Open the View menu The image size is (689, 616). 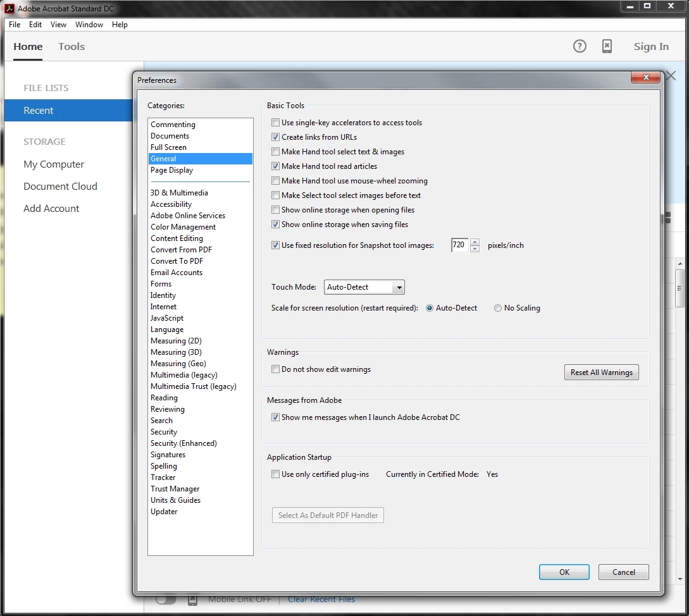pos(58,25)
